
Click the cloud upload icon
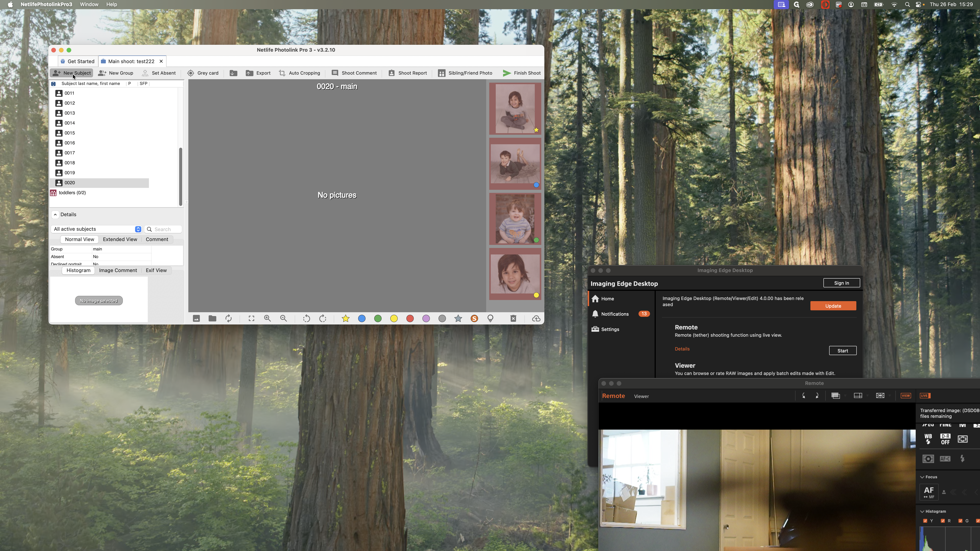pyautogui.click(x=536, y=319)
